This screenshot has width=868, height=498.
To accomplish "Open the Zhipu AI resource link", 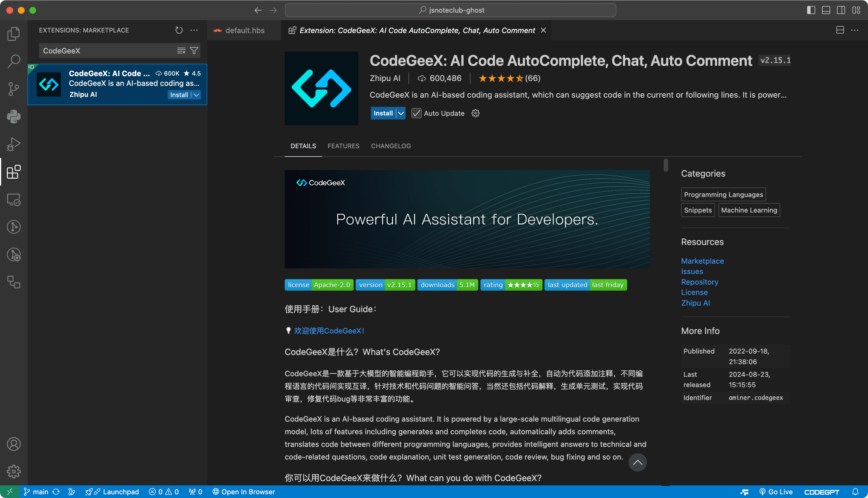I will point(695,303).
